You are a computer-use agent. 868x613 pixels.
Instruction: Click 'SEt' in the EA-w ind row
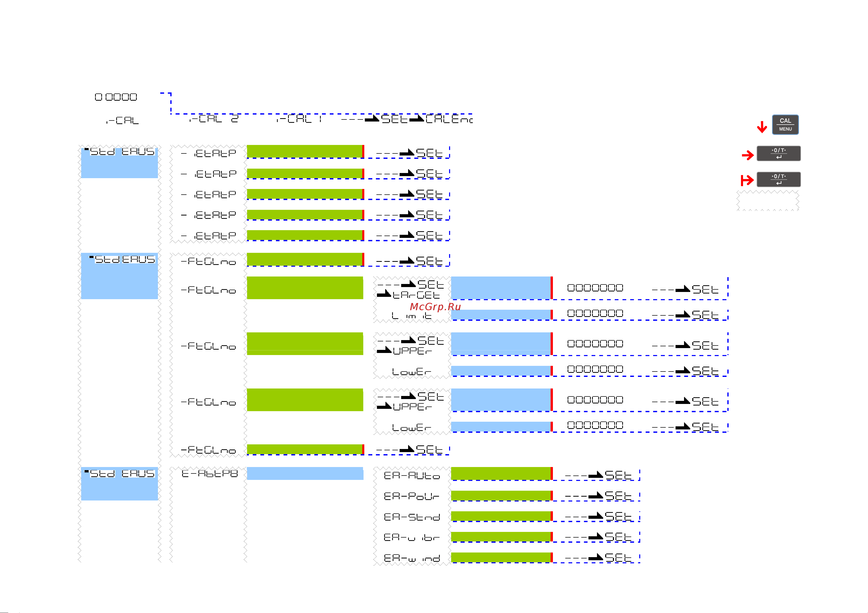[618, 557]
